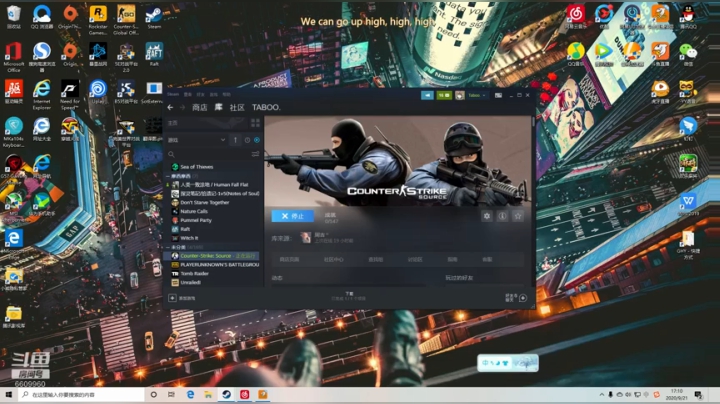This screenshot has width=720, height=404.
Task: Open Uplay desktop shortcut
Action: click(x=98, y=91)
